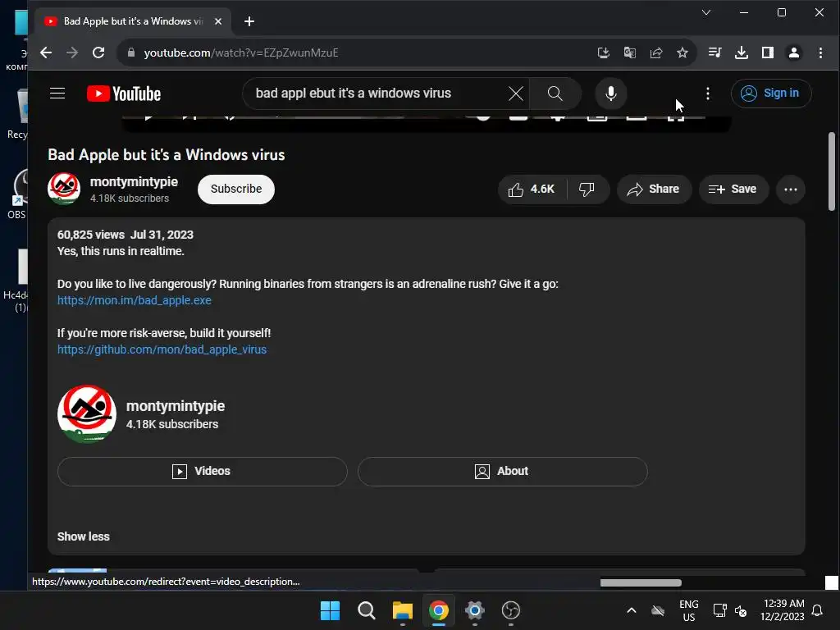Open the GitHub bad_apple_virus link
Screen dimensions: 840x630
tap(162, 349)
